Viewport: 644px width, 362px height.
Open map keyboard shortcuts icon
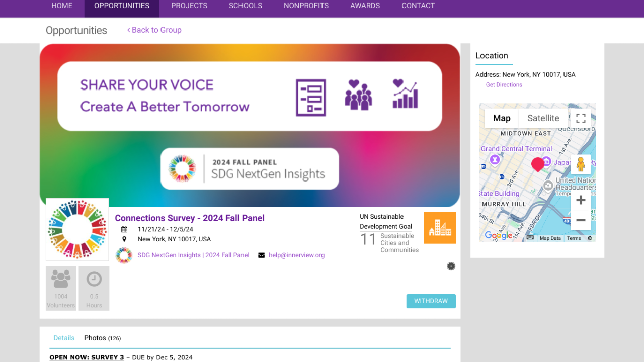pyautogui.click(x=530, y=238)
